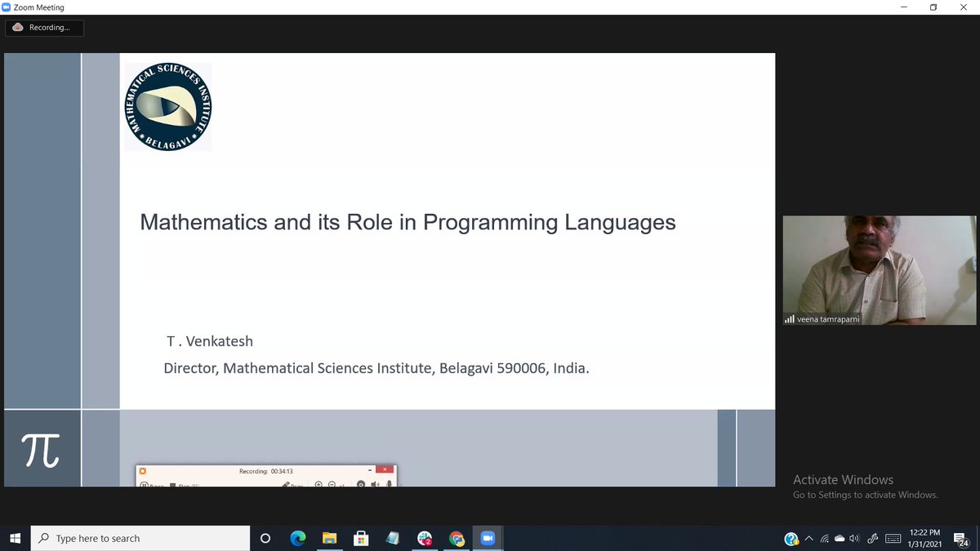Click the 'veena tamraparni' name label
This screenshot has height=551, width=980.
click(x=827, y=319)
